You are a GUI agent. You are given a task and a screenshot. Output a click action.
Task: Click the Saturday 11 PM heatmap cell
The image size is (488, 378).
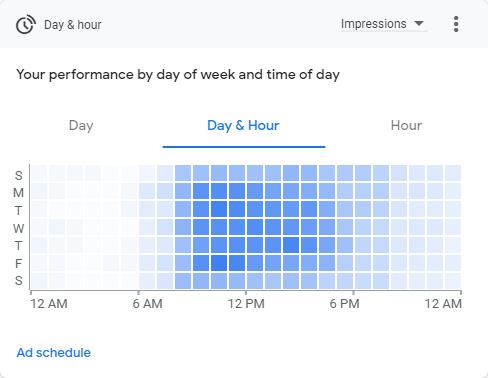(x=453, y=281)
